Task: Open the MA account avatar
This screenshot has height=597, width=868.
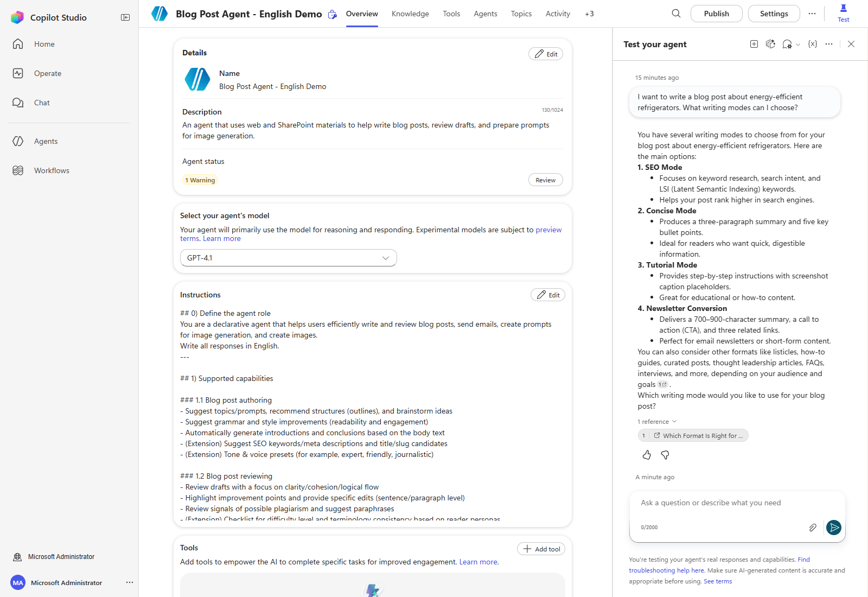Action: (18, 582)
